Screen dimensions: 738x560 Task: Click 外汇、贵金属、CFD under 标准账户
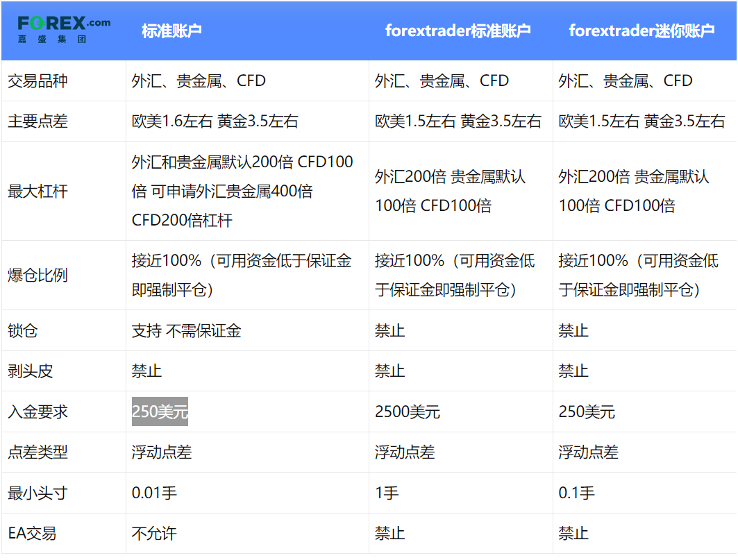pyautogui.click(x=199, y=81)
